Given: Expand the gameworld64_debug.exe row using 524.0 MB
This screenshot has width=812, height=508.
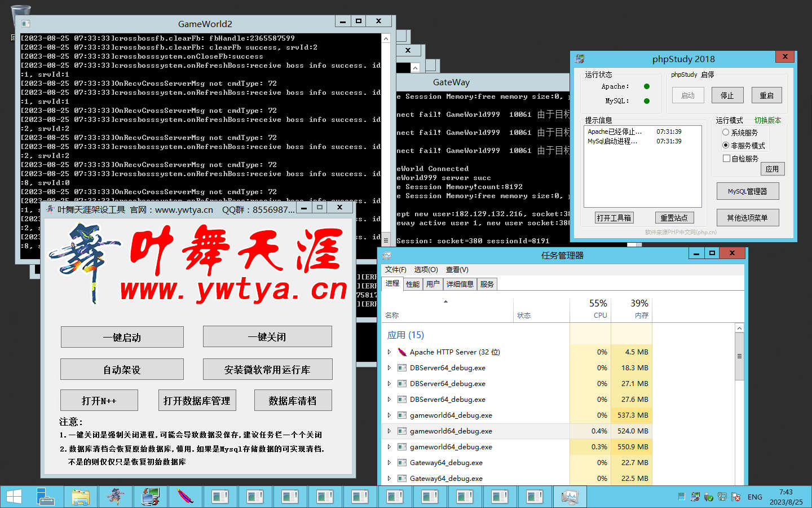Looking at the screenshot, I should click(389, 431).
